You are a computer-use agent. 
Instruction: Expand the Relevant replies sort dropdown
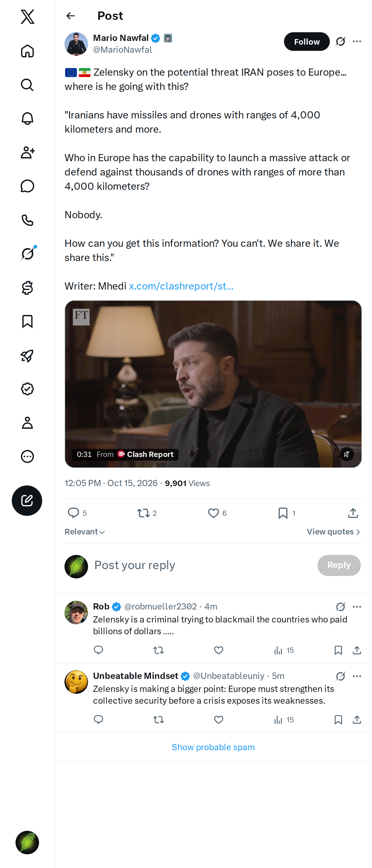pos(85,532)
